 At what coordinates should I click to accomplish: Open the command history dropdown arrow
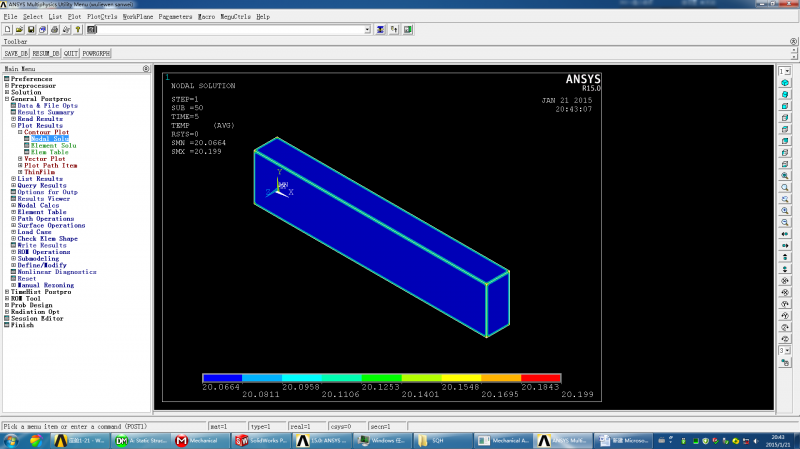point(367,30)
